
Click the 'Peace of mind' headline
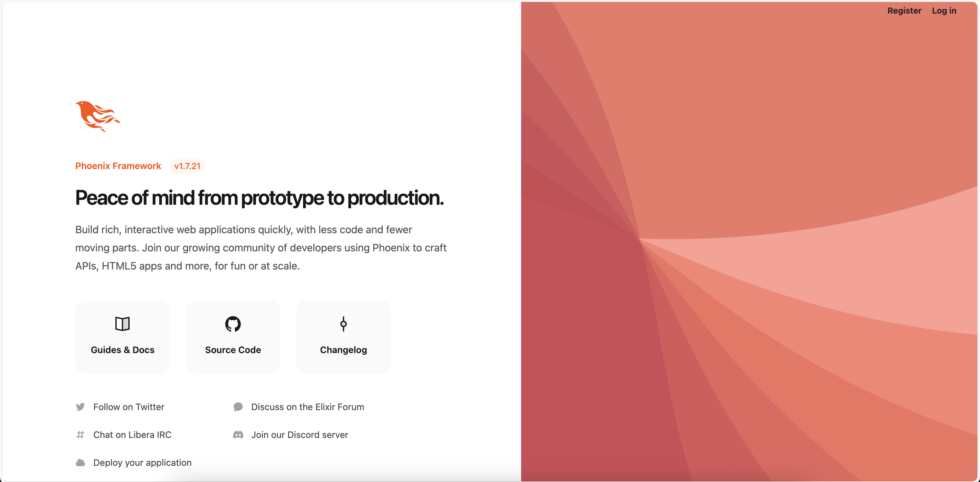(260, 198)
